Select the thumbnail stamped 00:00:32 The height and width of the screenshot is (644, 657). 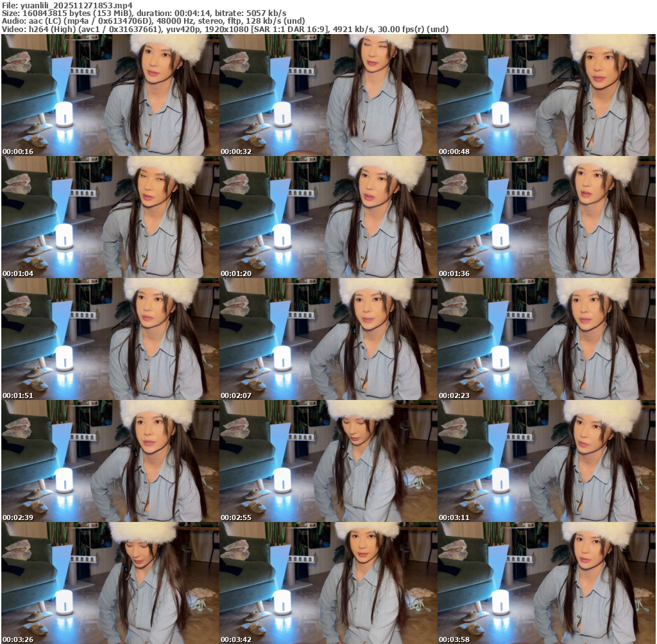tap(328, 95)
